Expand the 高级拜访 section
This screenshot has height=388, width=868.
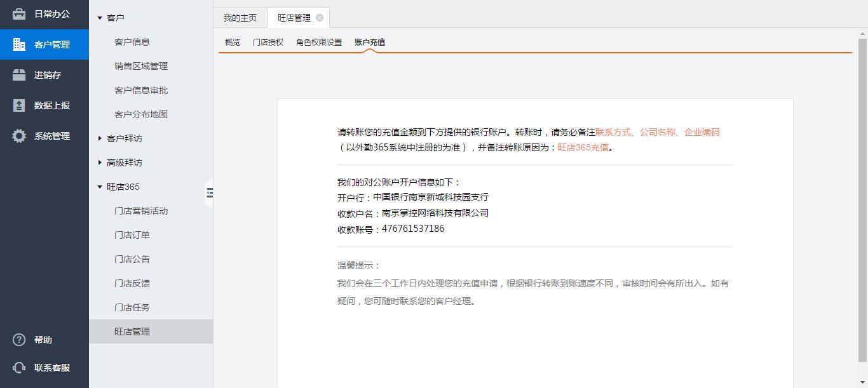point(100,163)
